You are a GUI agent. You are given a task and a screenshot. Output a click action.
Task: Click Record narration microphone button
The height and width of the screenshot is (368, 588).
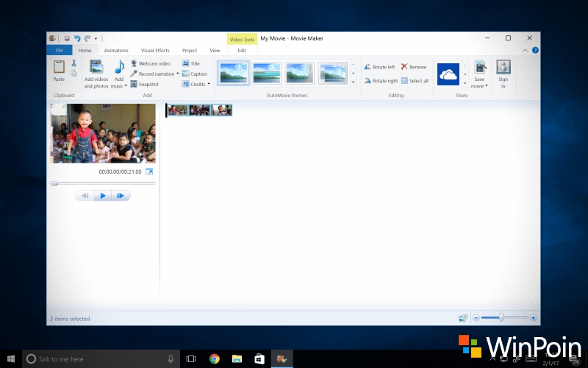point(152,74)
